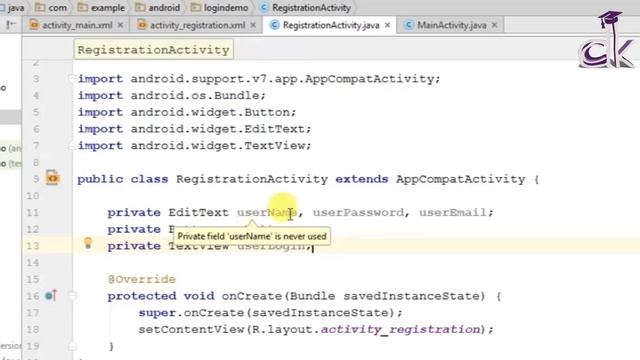Screen dimensions: 640x360
Task: Click the userName field on line 11
Action: click(267, 212)
